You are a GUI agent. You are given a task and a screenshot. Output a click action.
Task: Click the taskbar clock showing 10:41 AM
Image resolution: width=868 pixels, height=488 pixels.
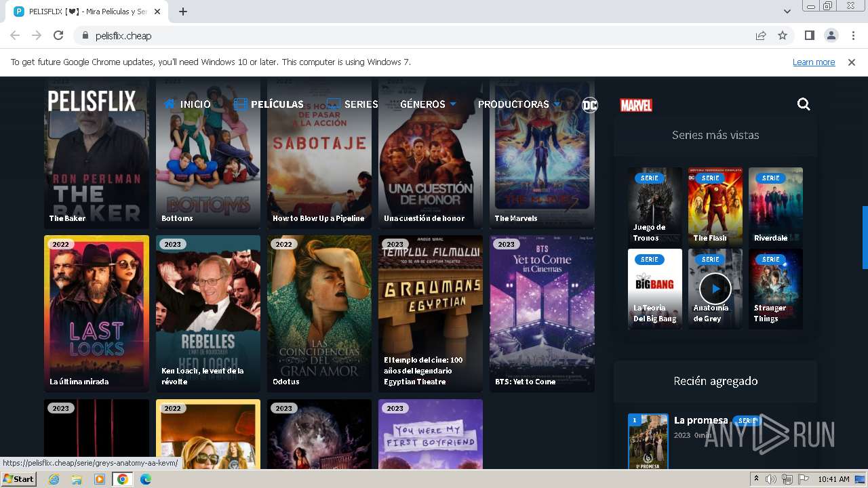click(833, 479)
